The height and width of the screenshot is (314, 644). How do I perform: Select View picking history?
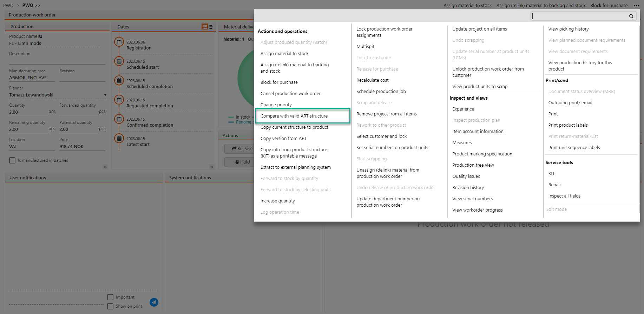[569, 29]
